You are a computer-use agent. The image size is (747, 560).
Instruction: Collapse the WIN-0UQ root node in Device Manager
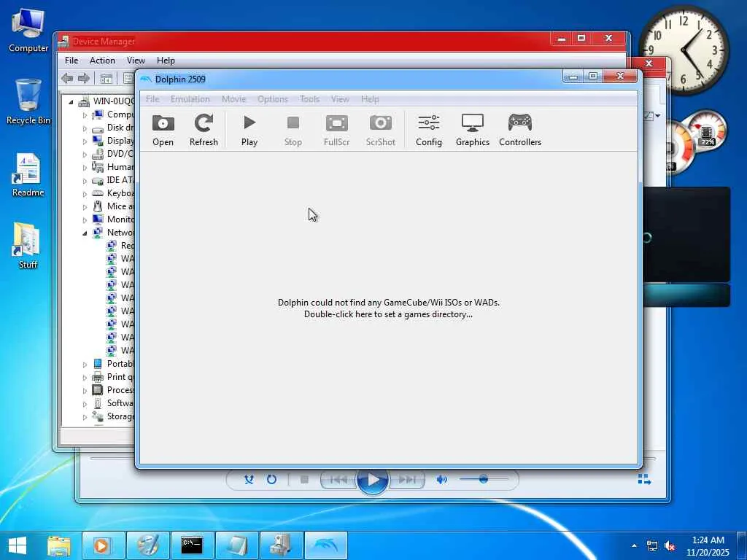point(71,101)
